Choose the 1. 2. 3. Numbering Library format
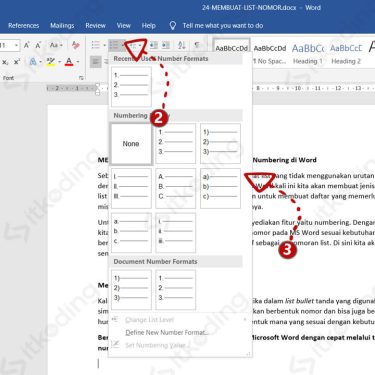 pos(175,144)
